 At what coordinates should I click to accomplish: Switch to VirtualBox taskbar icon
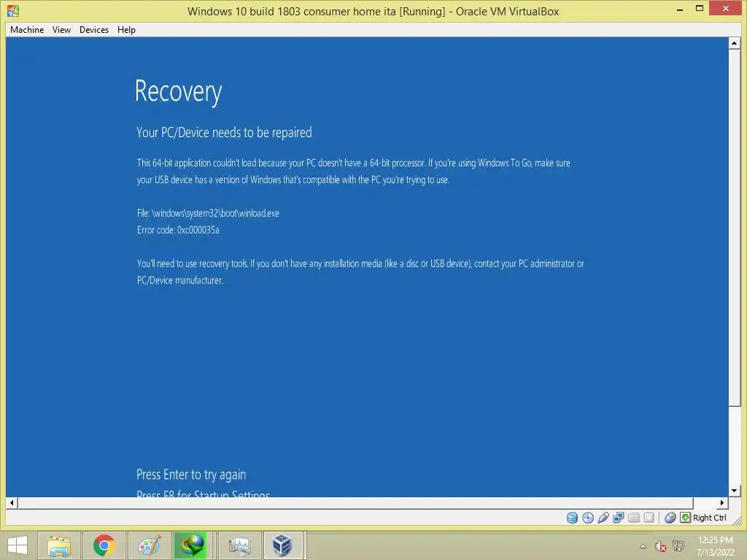282,545
